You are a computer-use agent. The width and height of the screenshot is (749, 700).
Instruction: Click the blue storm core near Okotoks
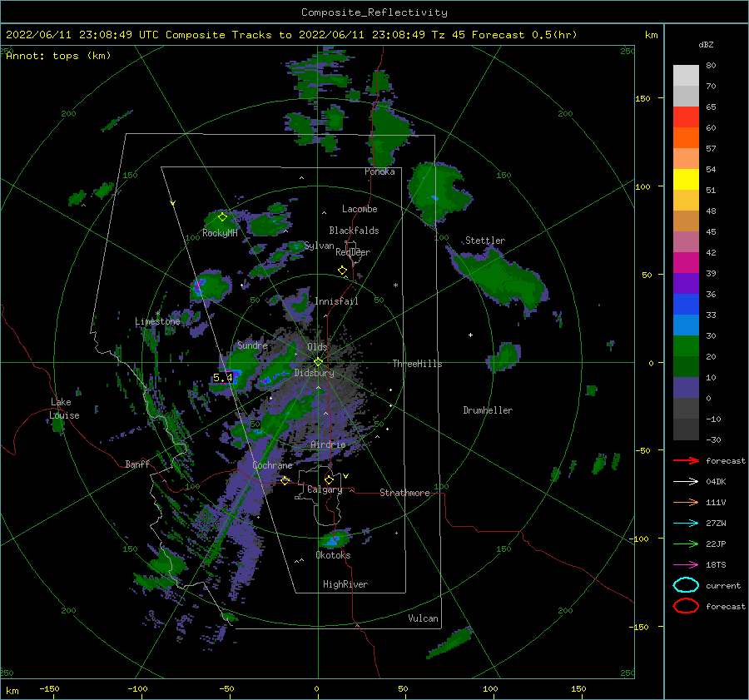point(332,540)
